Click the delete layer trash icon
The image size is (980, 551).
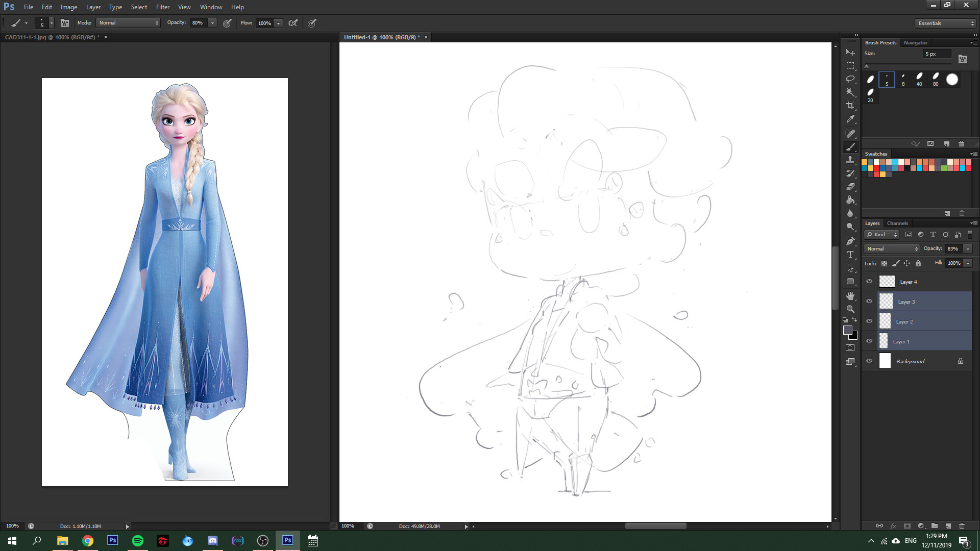(x=962, y=525)
